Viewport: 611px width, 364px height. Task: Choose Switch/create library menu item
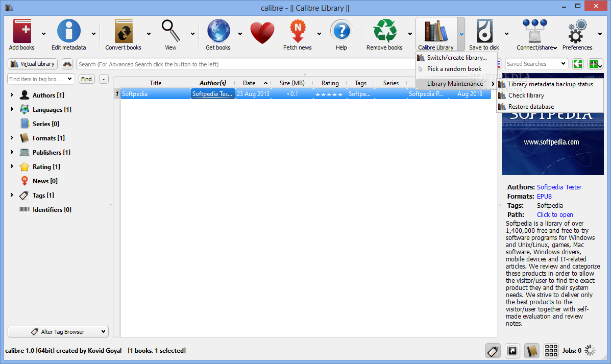[457, 58]
